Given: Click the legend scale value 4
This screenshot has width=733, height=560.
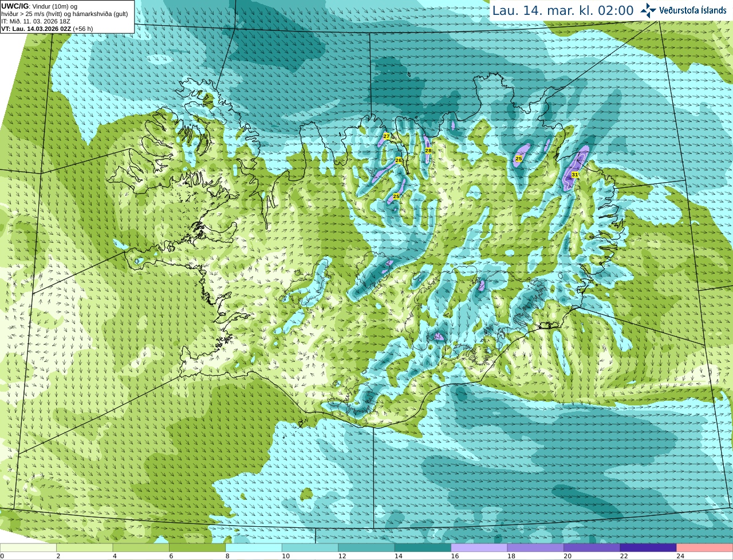Looking at the screenshot, I should [x=115, y=556].
